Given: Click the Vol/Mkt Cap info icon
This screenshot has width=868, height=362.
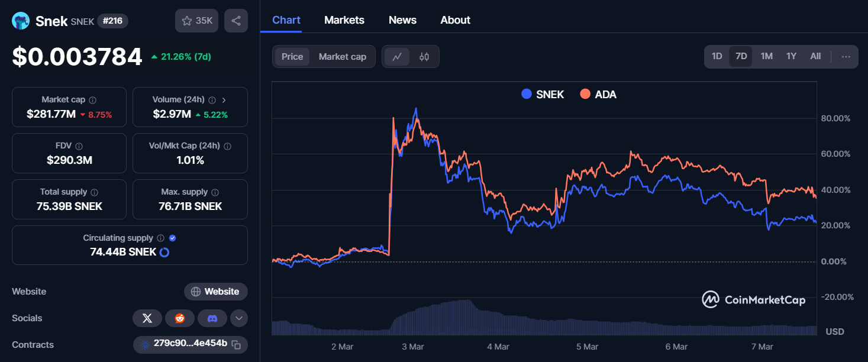Looking at the screenshot, I should 227,146.
